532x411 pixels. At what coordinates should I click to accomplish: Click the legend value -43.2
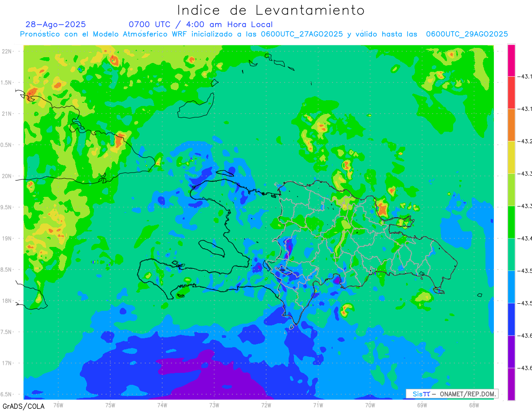tap(526, 141)
